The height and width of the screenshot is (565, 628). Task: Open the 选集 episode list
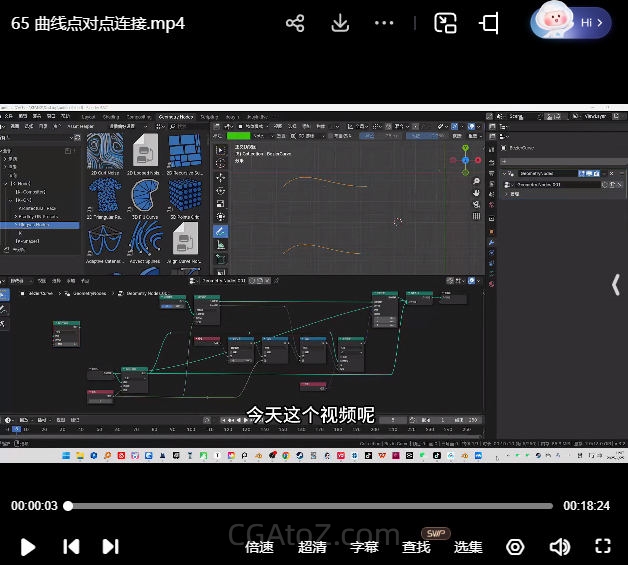point(468,547)
